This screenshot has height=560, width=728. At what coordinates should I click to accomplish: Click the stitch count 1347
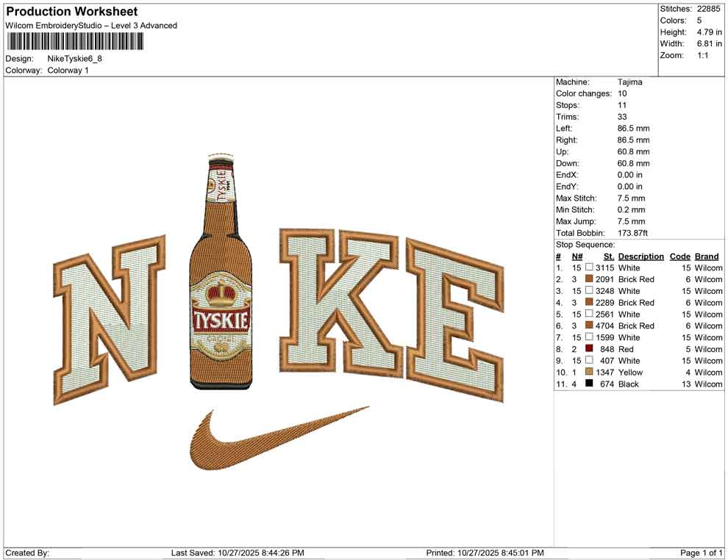click(605, 372)
